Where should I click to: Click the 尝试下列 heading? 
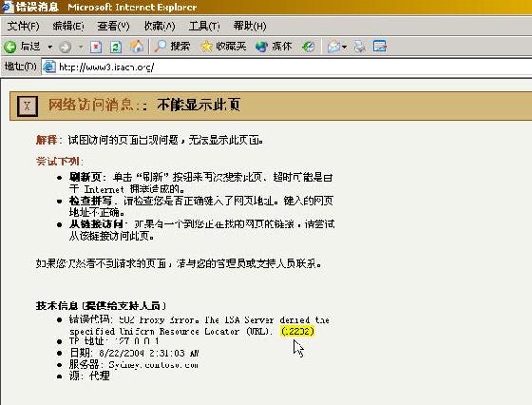click(58, 162)
